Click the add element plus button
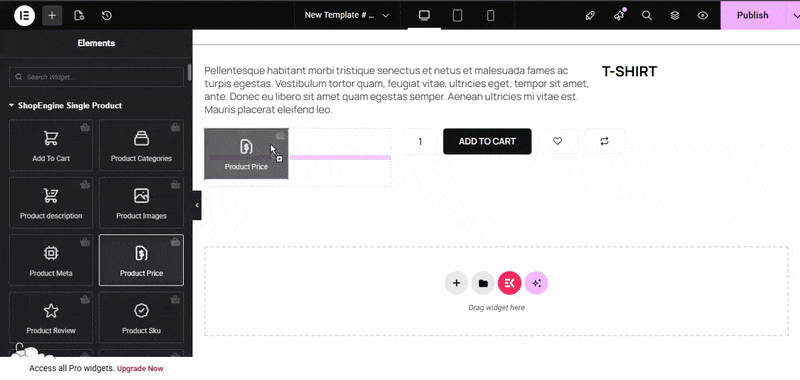Image resolution: width=800 pixels, height=380 pixels. (x=52, y=15)
